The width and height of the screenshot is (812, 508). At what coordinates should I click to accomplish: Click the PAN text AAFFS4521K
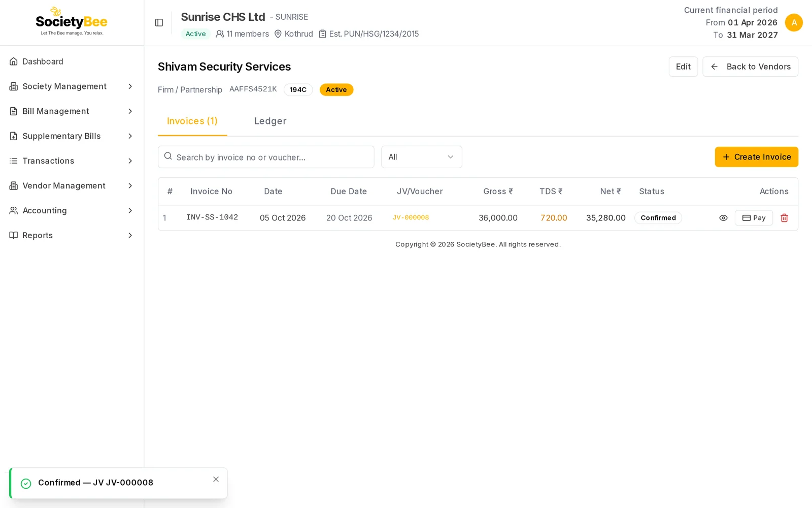253,89
